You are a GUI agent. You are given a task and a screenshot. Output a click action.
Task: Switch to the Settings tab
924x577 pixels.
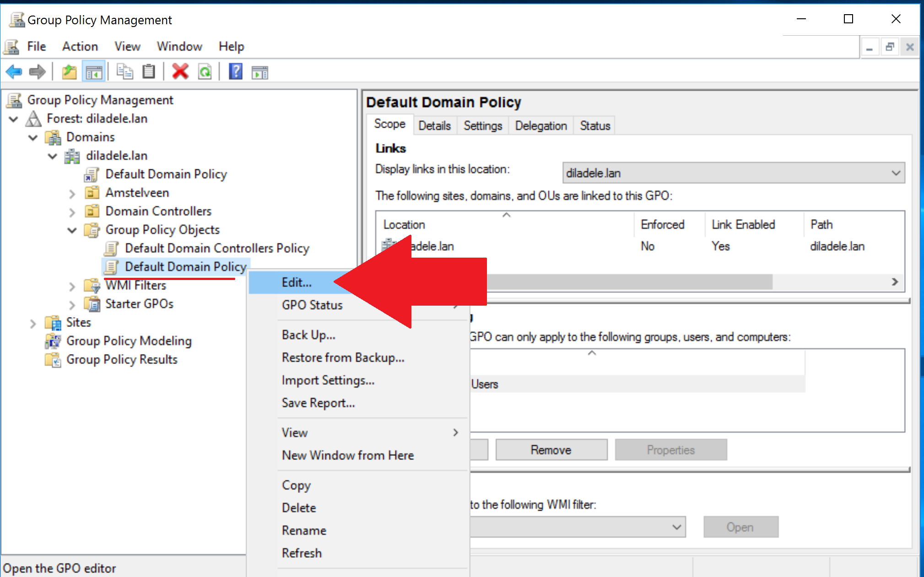[483, 126]
